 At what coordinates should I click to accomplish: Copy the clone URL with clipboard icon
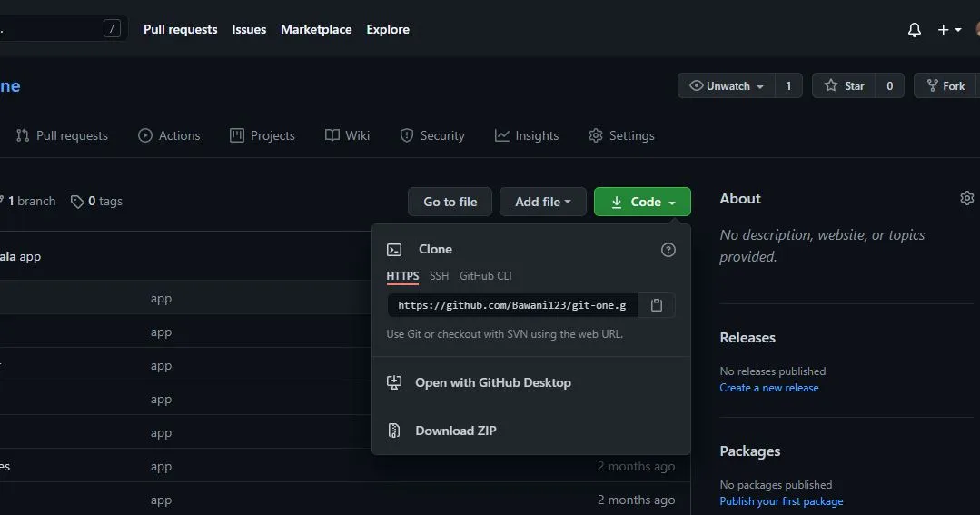[x=657, y=305]
